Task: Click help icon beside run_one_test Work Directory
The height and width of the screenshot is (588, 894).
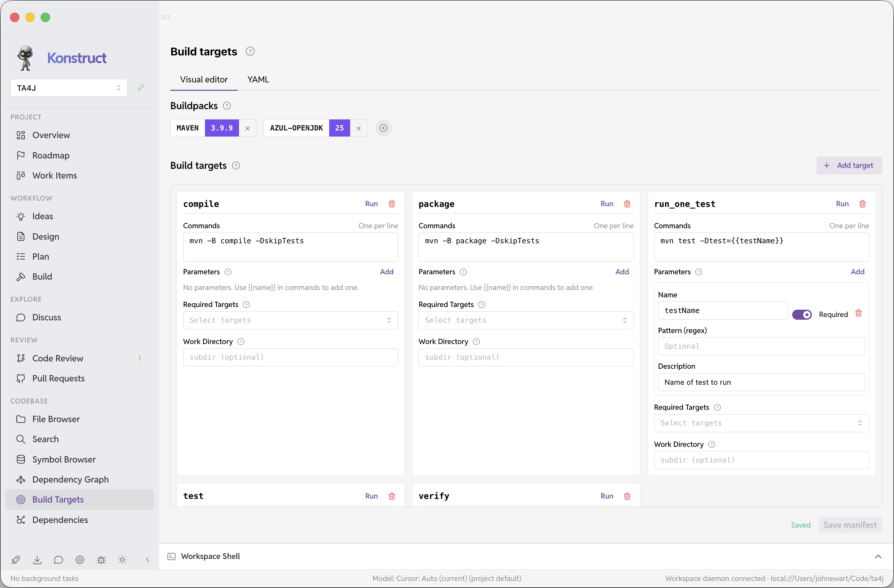Action: click(x=711, y=445)
